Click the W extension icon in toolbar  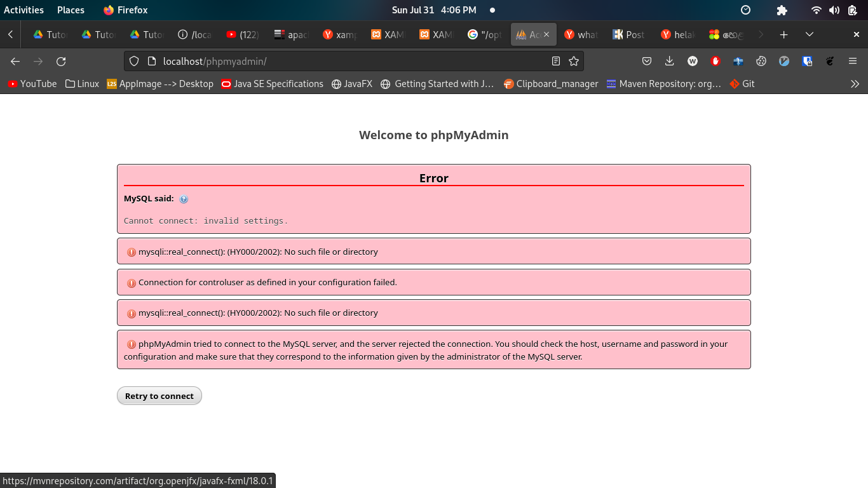[x=693, y=61]
